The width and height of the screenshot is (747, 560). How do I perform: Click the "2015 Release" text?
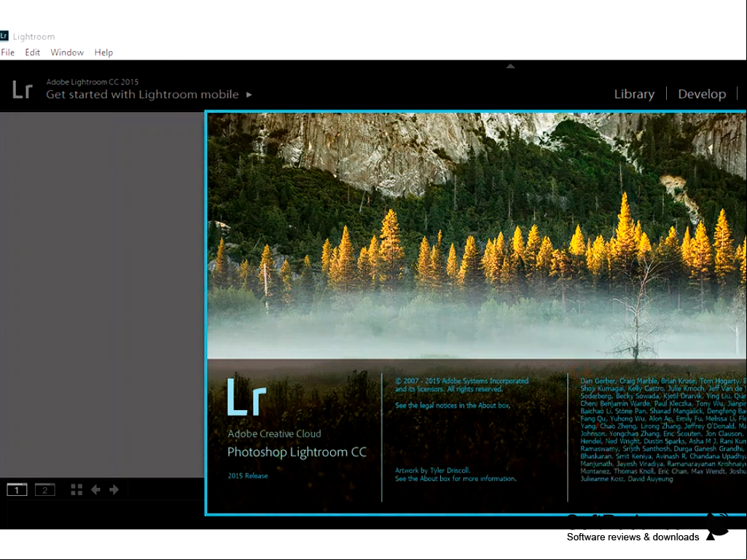tap(248, 476)
